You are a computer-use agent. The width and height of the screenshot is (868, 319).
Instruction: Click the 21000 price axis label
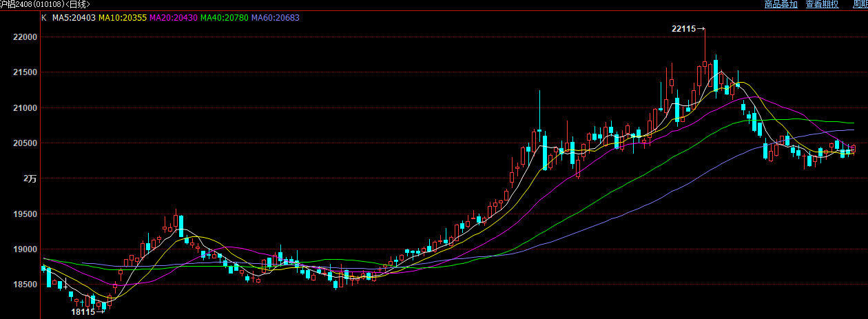tap(25, 108)
